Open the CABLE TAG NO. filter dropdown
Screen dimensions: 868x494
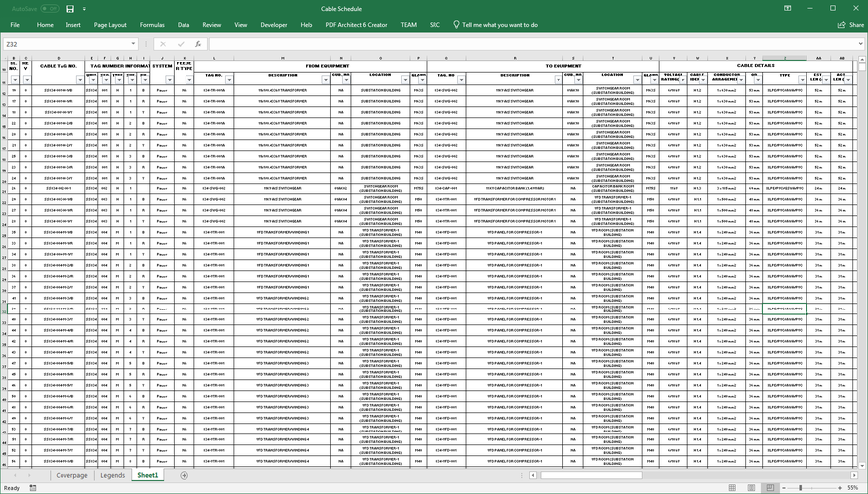click(x=80, y=80)
